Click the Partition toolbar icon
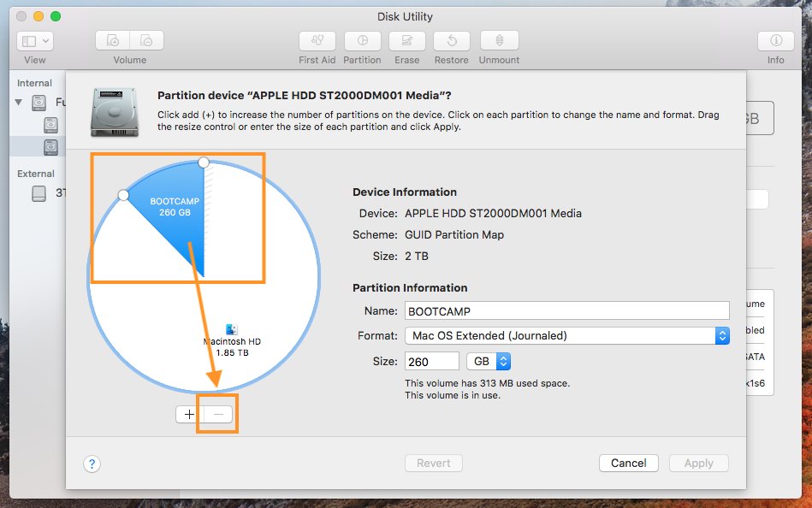 363,41
